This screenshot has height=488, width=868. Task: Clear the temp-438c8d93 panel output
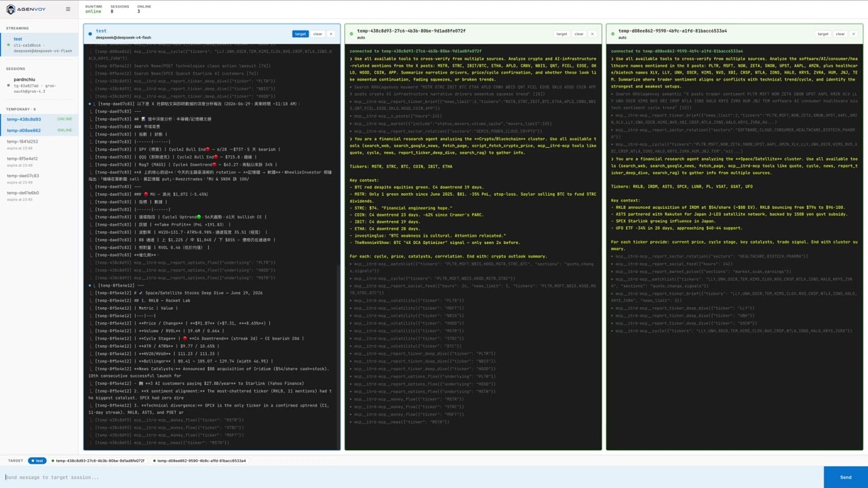[x=578, y=34]
